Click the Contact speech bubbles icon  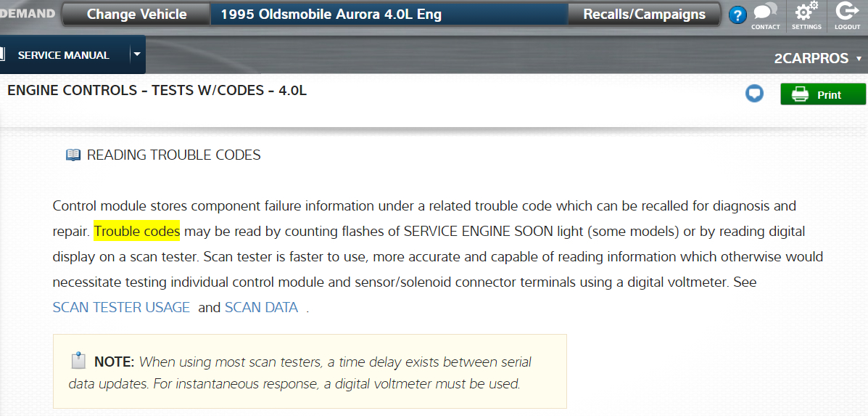coord(765,12)
